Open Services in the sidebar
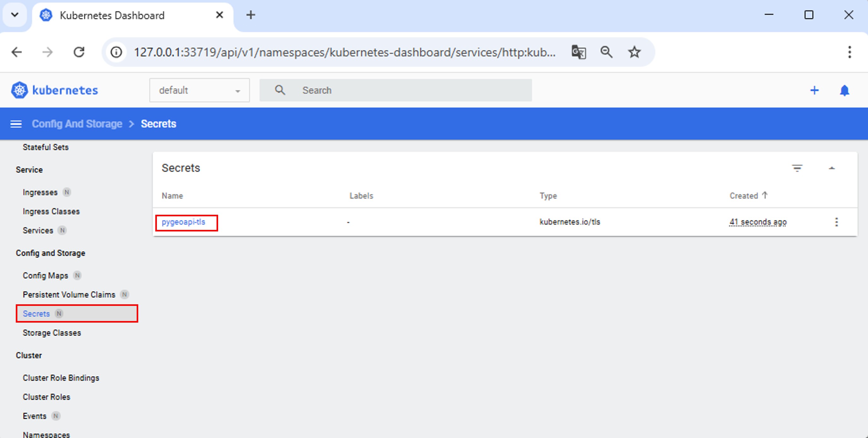868x438 pixels. click(x=38, y=231)
